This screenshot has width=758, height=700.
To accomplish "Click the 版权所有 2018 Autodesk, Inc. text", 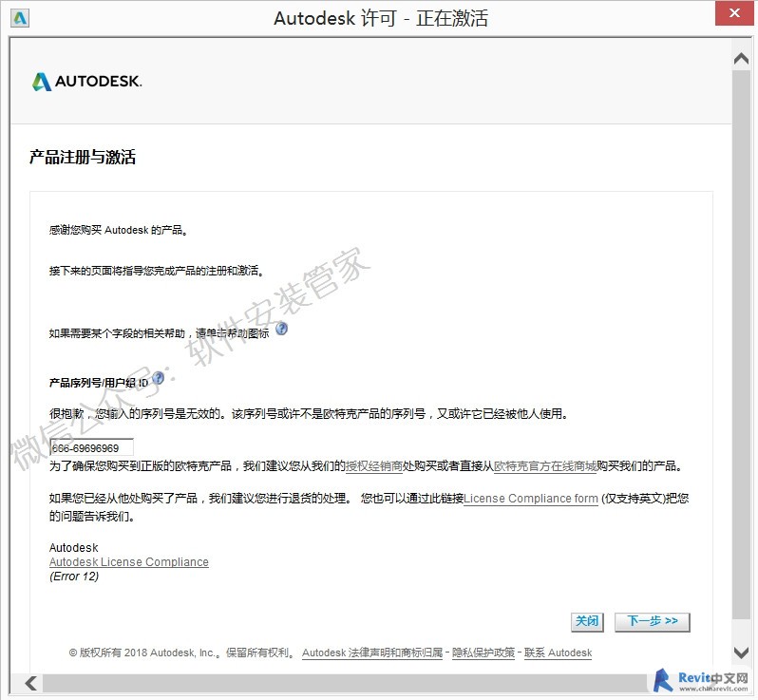I will tap(145, 653).
